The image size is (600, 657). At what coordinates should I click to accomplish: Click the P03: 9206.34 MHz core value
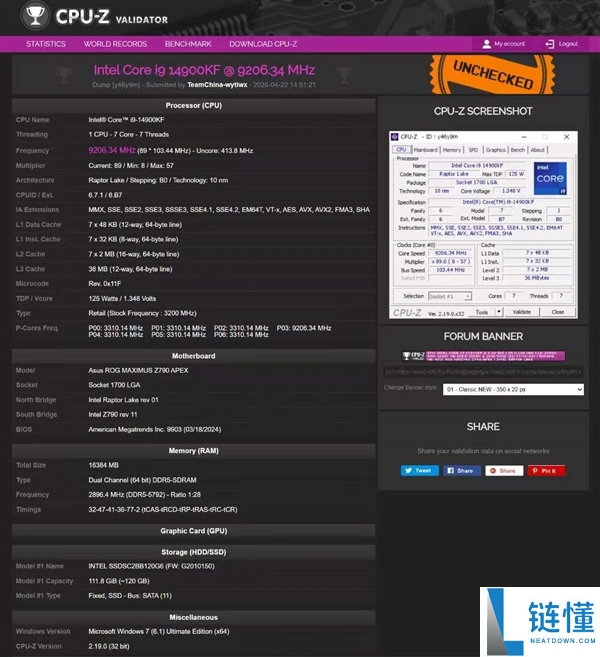[304, 328]
